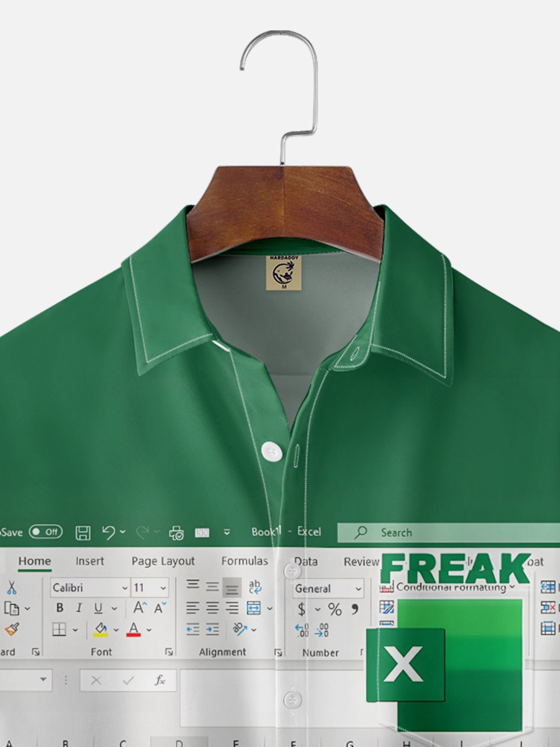This screenshot has height=747, width=560.
Task: Click the Conditional Formatting button
Action: pos(447,588)
